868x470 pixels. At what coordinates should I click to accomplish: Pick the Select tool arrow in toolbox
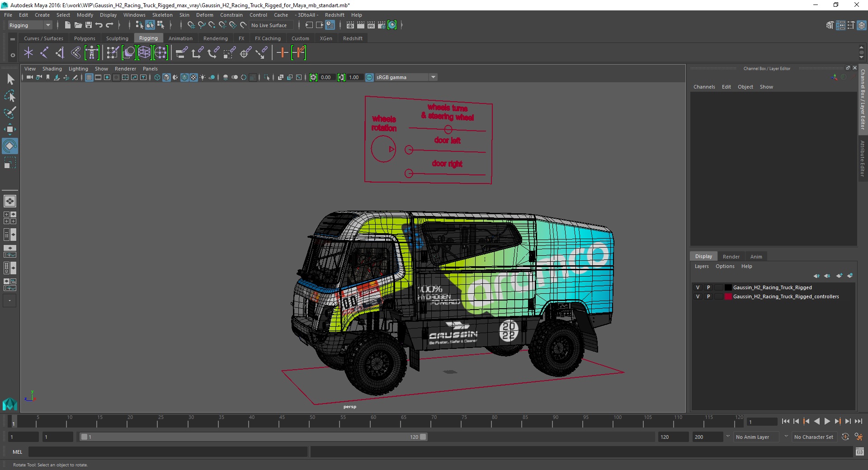click(10, 80)
